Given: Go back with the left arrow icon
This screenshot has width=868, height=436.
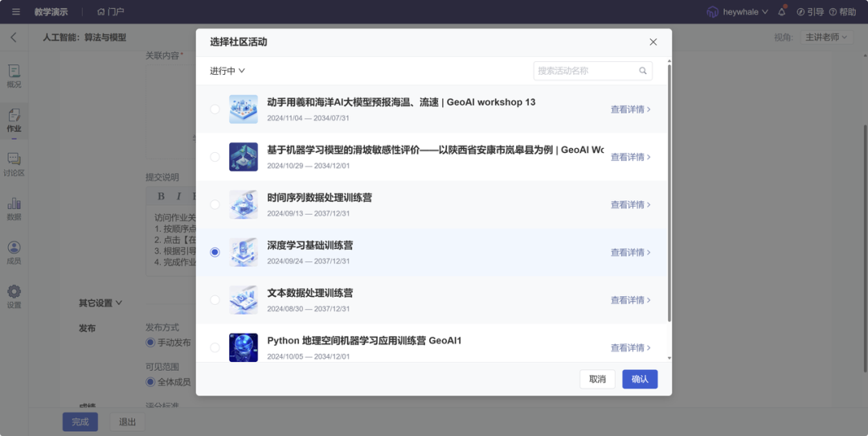Looking at the screenshot, I should (x=14, y=37).
